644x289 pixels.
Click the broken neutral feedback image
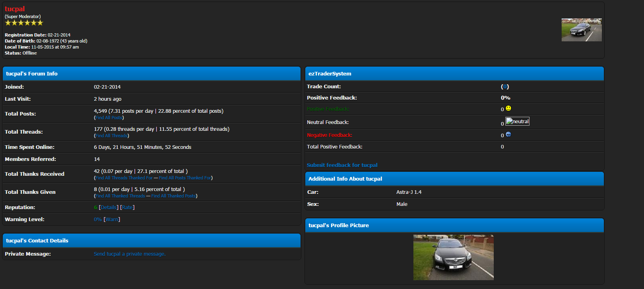click(x=517, y=121)
